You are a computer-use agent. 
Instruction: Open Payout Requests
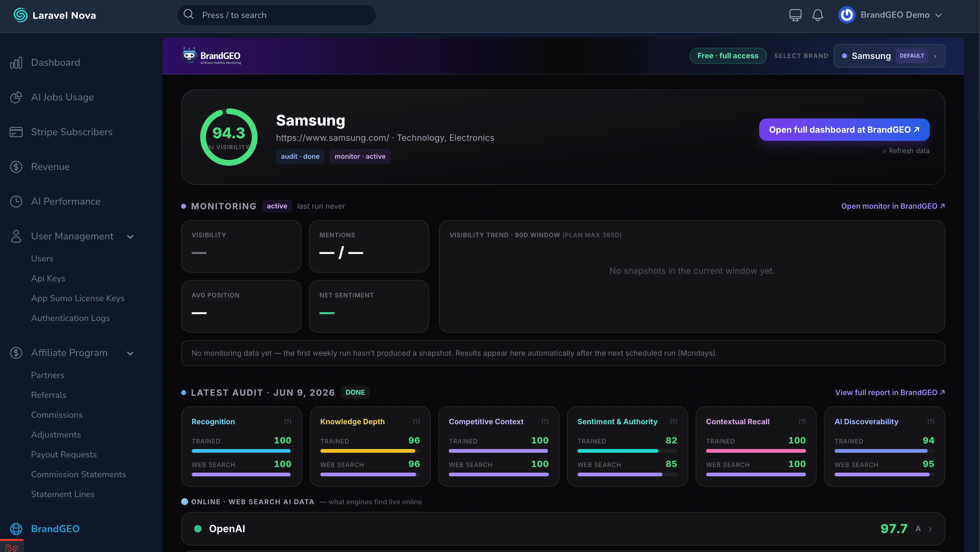click(64, 454)
